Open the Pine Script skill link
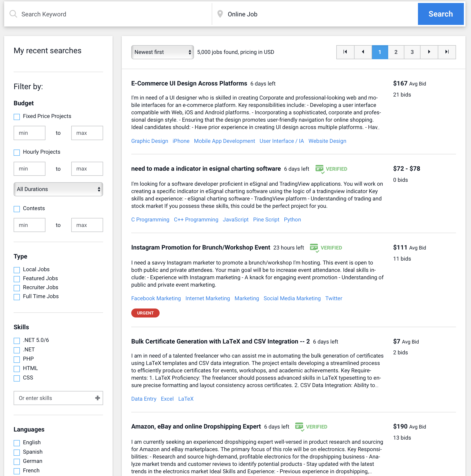The height and width of the screenshot is (476, 471). pos(266,220)
